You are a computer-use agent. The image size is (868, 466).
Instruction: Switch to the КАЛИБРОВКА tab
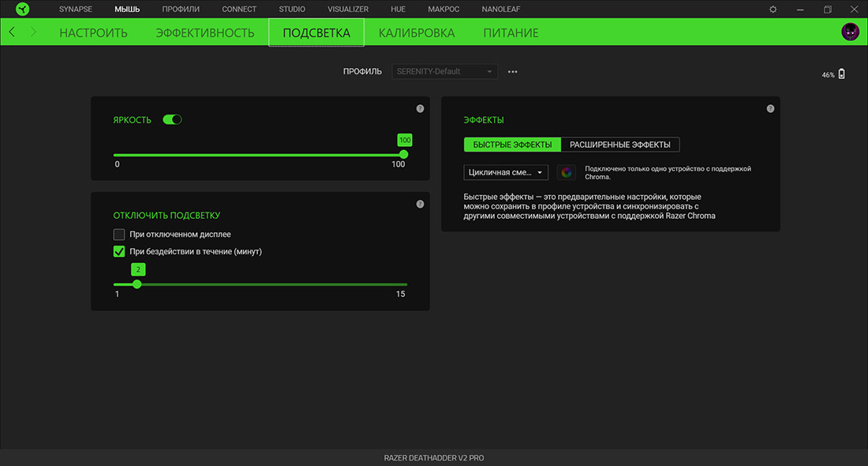pyautogui.click(x=417, y=32)
